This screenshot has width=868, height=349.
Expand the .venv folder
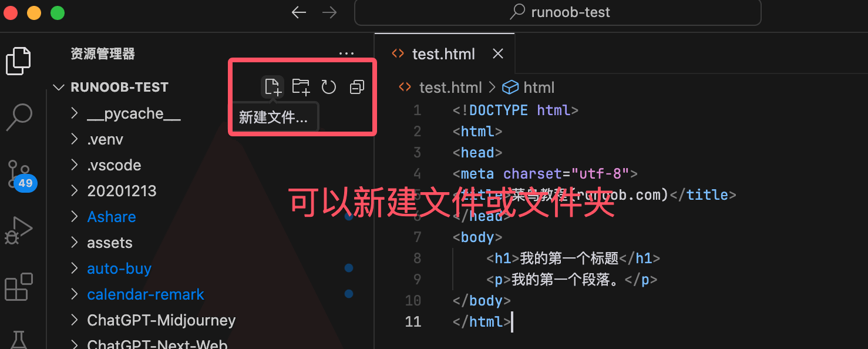pos(105,139)
